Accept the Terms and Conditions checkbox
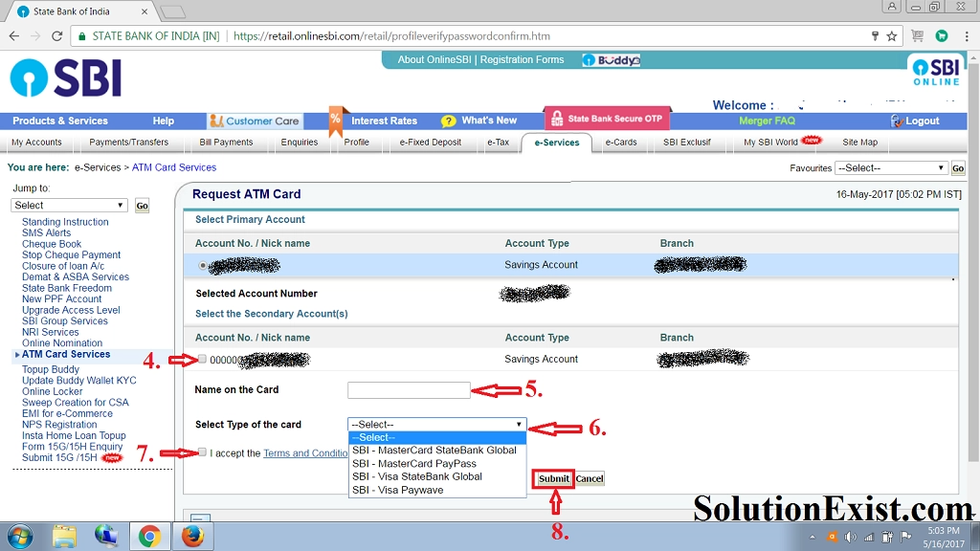The height and width of the screenshot is (551, 980). pyautogui.click(x=202, y=452)
